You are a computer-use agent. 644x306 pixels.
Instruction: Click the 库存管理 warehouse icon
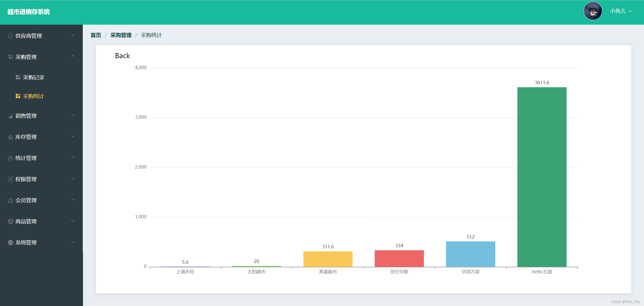11,137
